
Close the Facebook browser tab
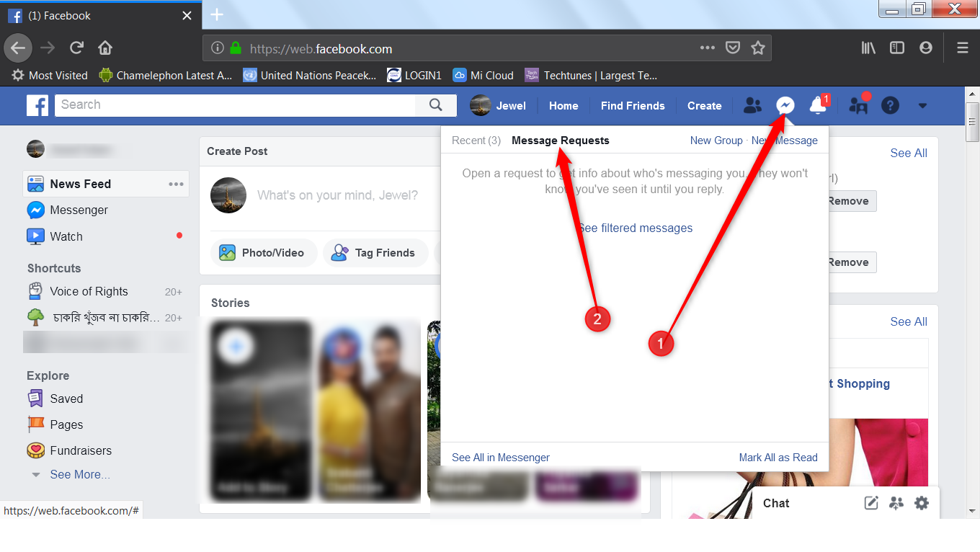click(x=187, y=15)
